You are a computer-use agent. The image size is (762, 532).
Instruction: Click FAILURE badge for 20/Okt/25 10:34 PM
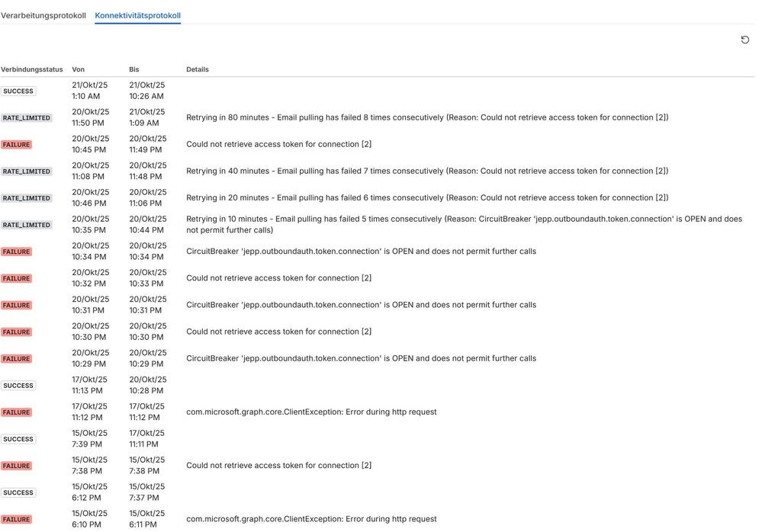tap(17, 252)
